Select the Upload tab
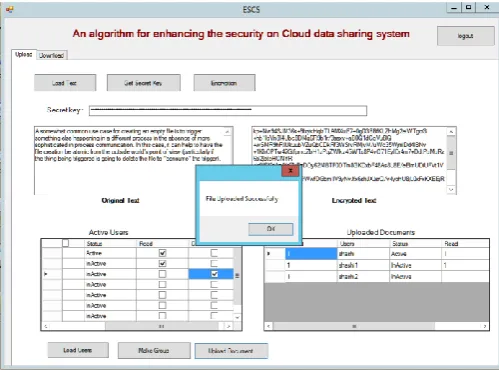The width and height of the screenshot is (499, 370). point(23,54)
